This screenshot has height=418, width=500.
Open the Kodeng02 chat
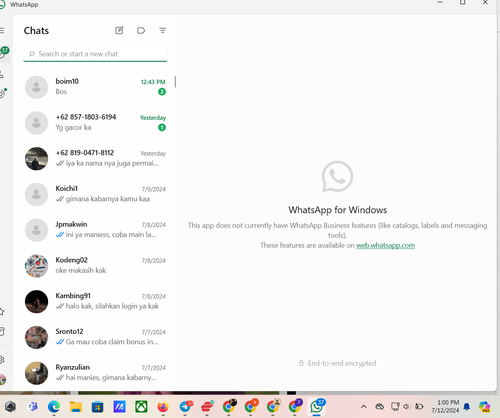(x=95, y=265)
